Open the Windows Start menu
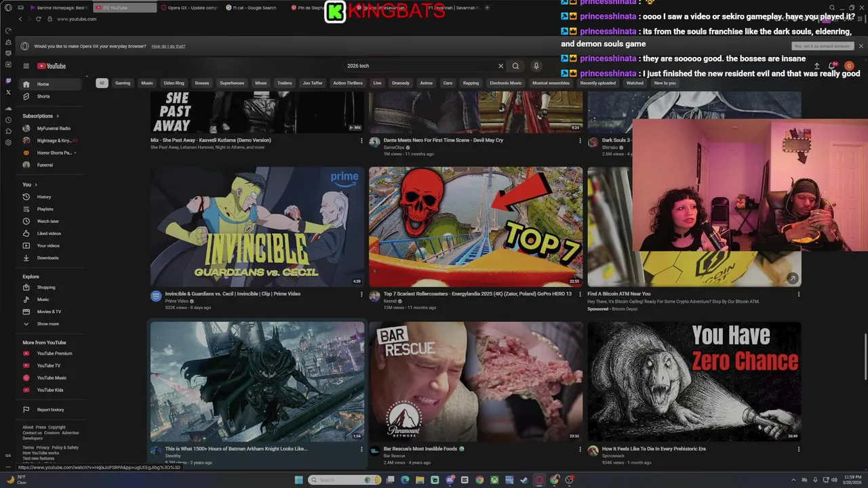The width and height of the screenshot is (868, 488). [x=298, y=480]
